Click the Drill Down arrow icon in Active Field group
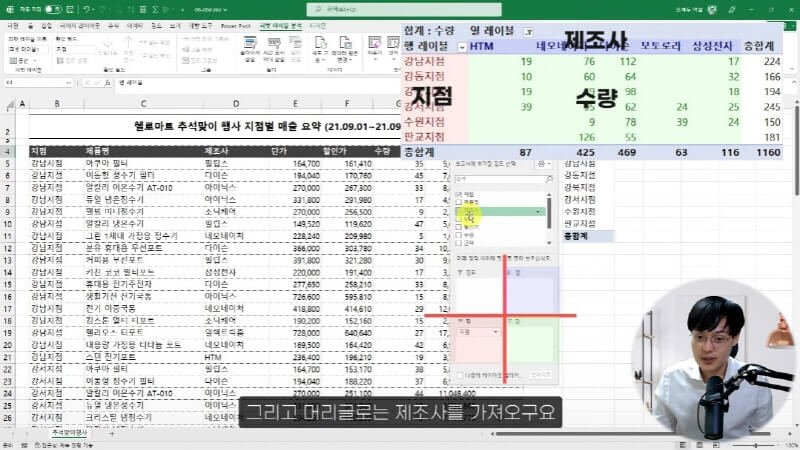This screenshot has height=450, width=800. (x=107, y=45)
